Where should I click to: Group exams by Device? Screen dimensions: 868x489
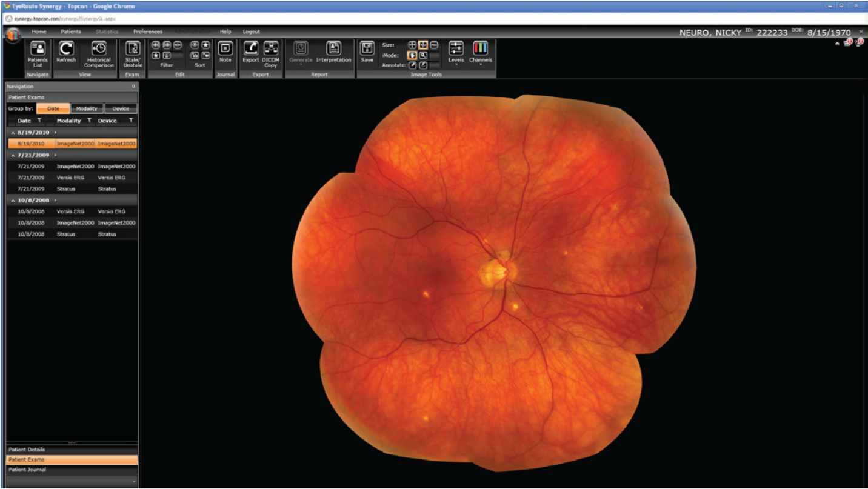tap(121, 108)
